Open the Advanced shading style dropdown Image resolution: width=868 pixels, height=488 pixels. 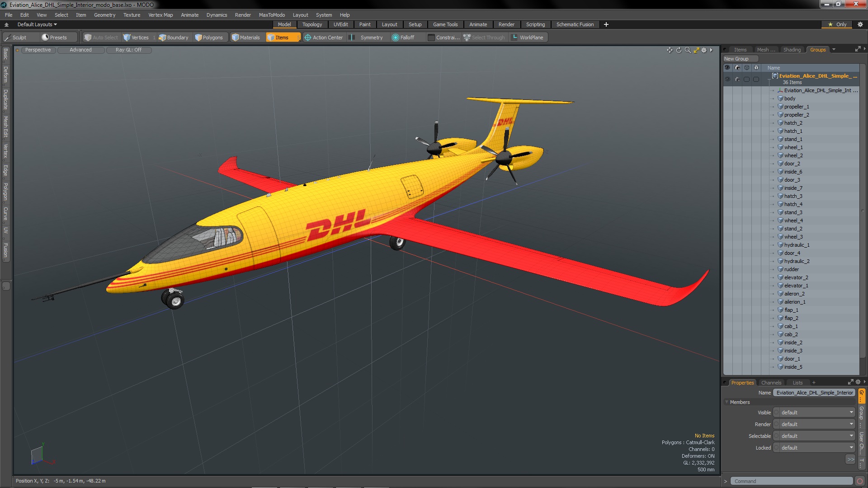tap(80, 50)
